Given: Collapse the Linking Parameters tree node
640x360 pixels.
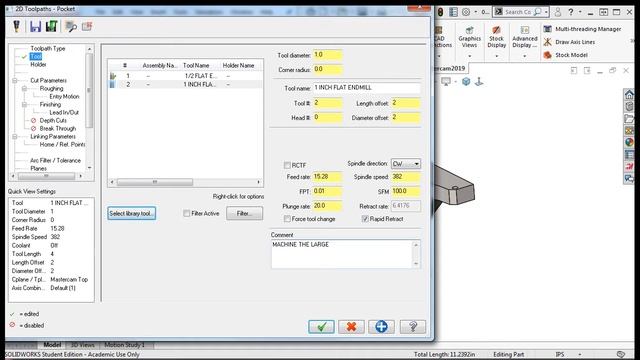Looking at the screenshot, I should [x=15, y=136].
